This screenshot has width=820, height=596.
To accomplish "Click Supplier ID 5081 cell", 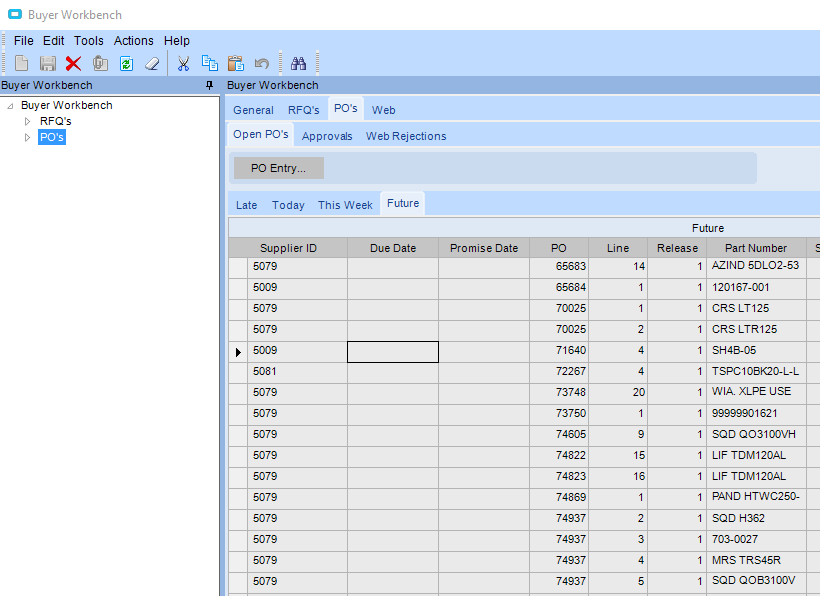I will point(298,373).
